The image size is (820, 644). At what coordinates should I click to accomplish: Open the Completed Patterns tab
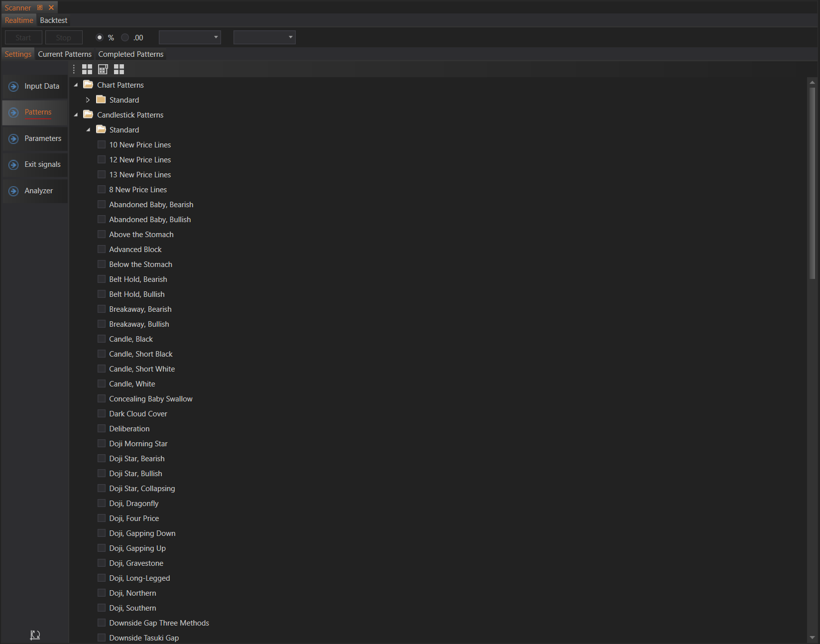click(131, 54)
